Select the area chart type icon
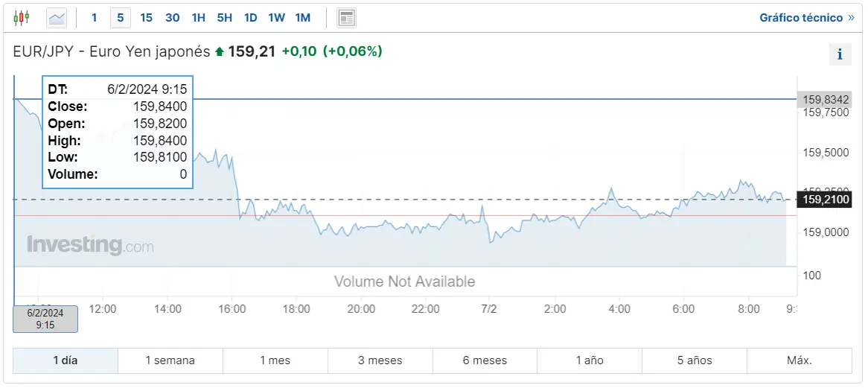 coord(57,18)
